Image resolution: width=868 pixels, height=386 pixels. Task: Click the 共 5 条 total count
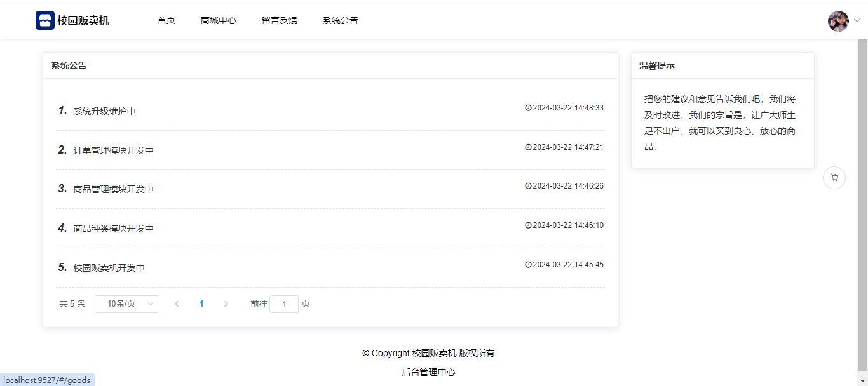[72, 304]
